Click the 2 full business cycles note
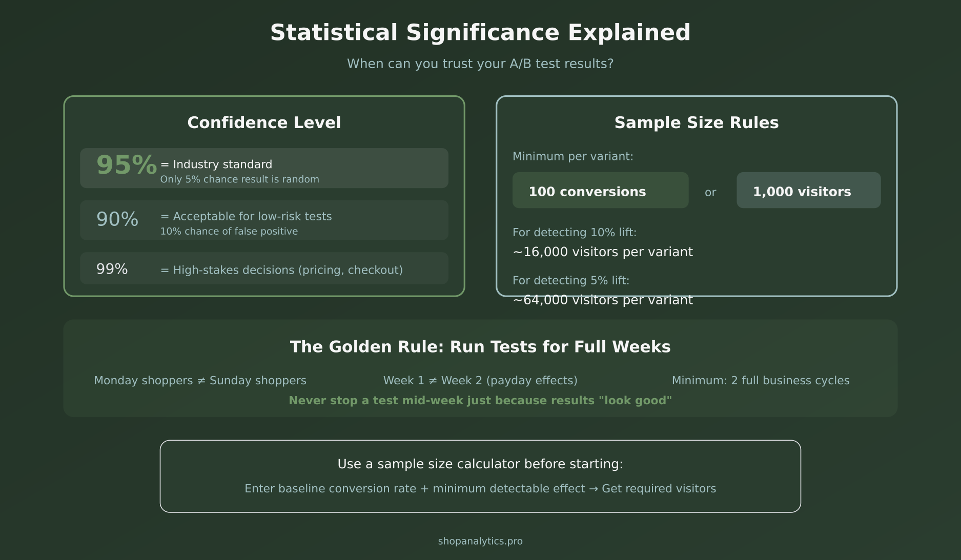The height and width of the screenshot is (560, 961). 761,380
